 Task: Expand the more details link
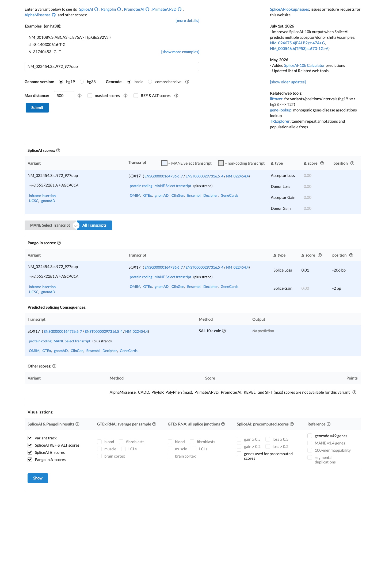click(187, 21)
